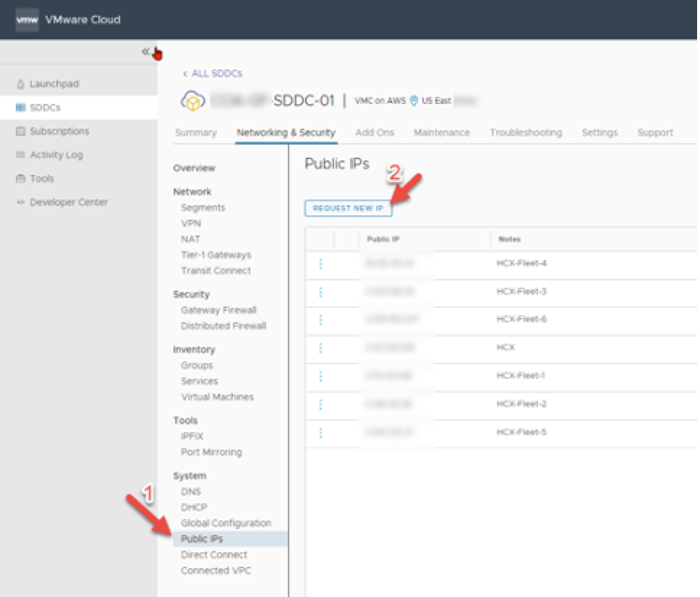Click the SDDC cloud cube icon
The height and width of the screenshot is (597, 700).
pos(193,100)
